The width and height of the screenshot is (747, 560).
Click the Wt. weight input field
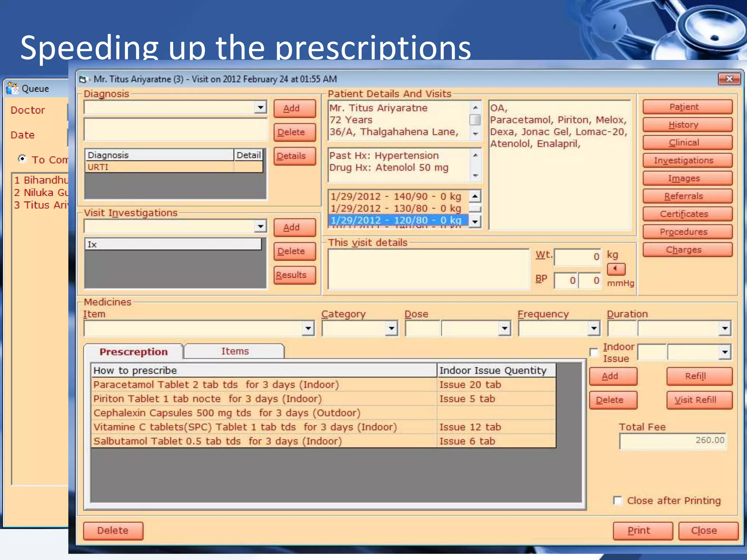[577, 257]
